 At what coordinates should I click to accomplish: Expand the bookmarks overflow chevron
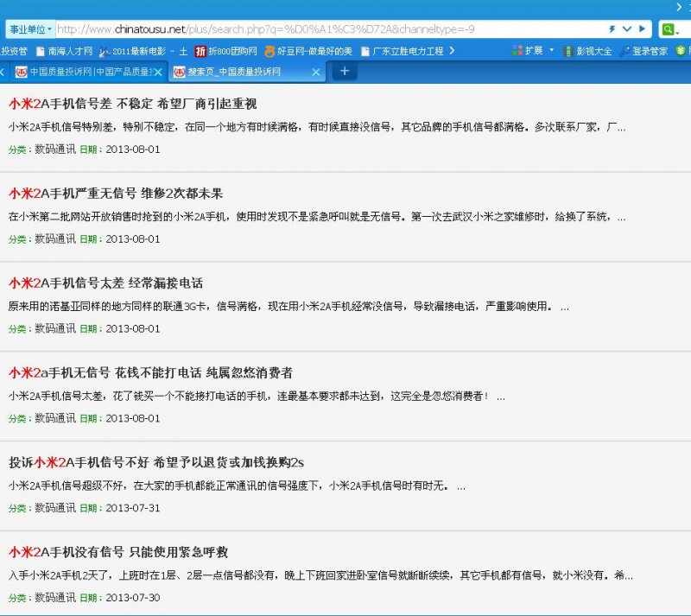pos(452,51)
